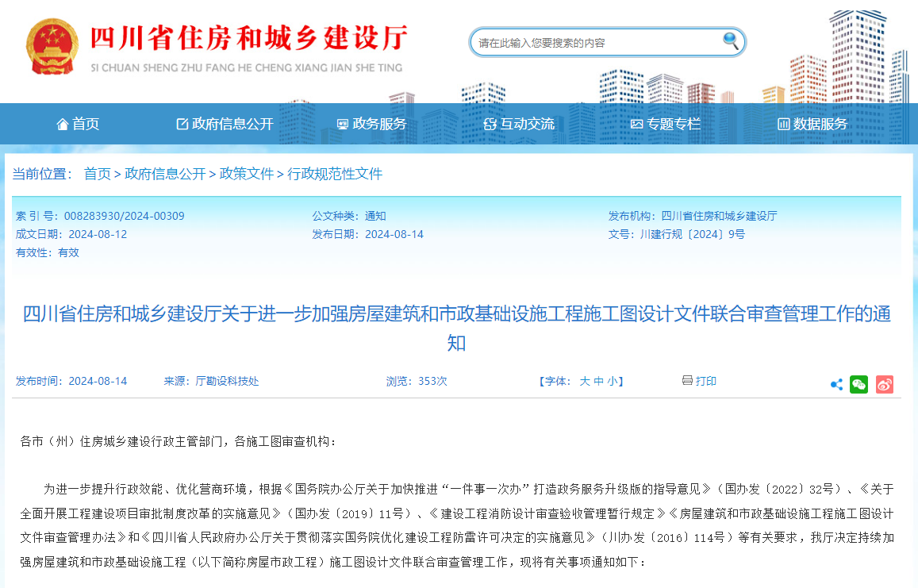Screen dimensions: 918x588
Task: Share the article to Weibo icon
Action: click(x=883, y=383)
